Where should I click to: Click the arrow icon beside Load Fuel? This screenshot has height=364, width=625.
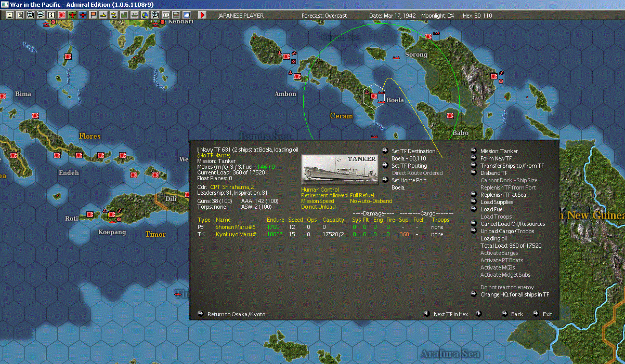474,209
